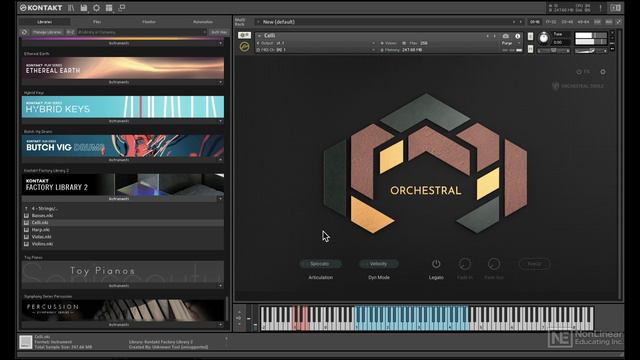
Task: Expand the Toy Pianos Instruments arrow
Action: click(x=220, y=286)
